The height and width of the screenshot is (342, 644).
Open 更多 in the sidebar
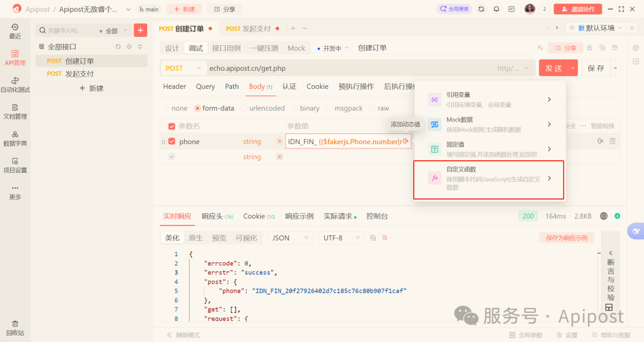pos(15,192)
